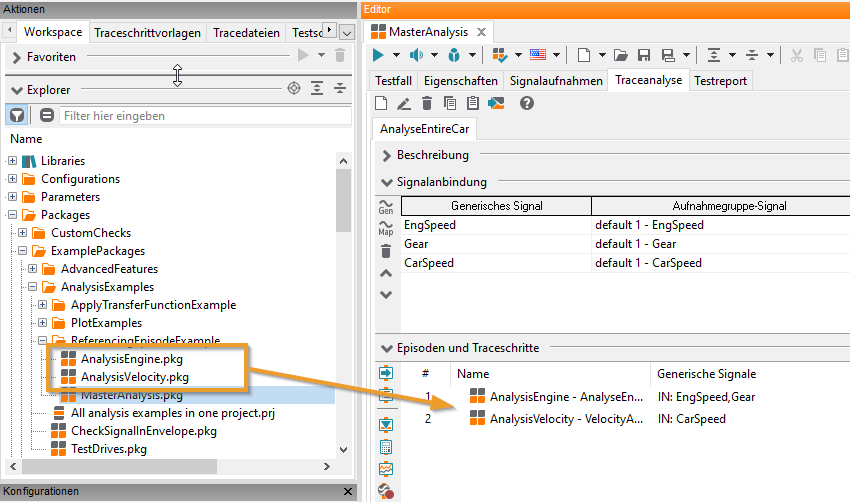Click the scissors cut icon
This screenshot has width=850, height=502.
(x=796, y=55)
